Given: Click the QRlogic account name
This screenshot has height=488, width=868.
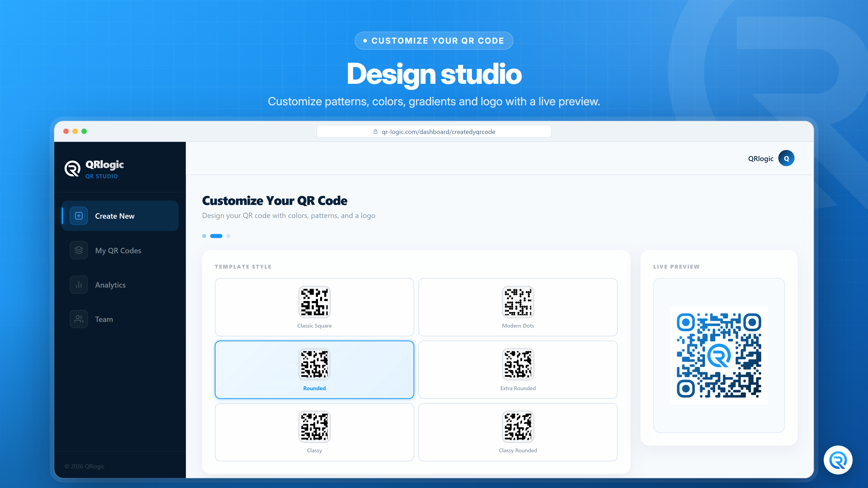Looking at the screenshot, I should [760, 159].
